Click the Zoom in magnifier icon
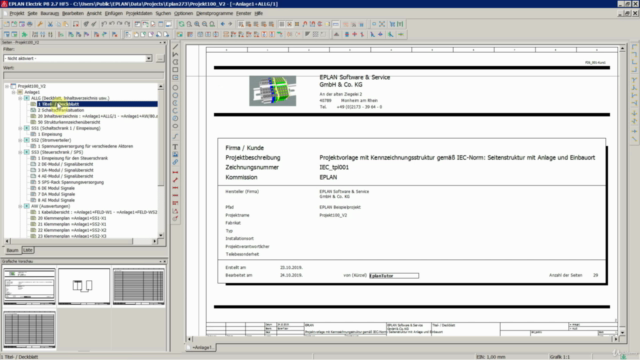640x360 pixels. click(x=197, y=24)
